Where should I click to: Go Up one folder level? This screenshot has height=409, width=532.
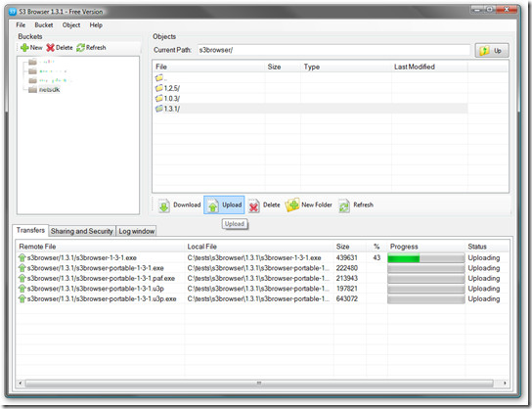492,51
